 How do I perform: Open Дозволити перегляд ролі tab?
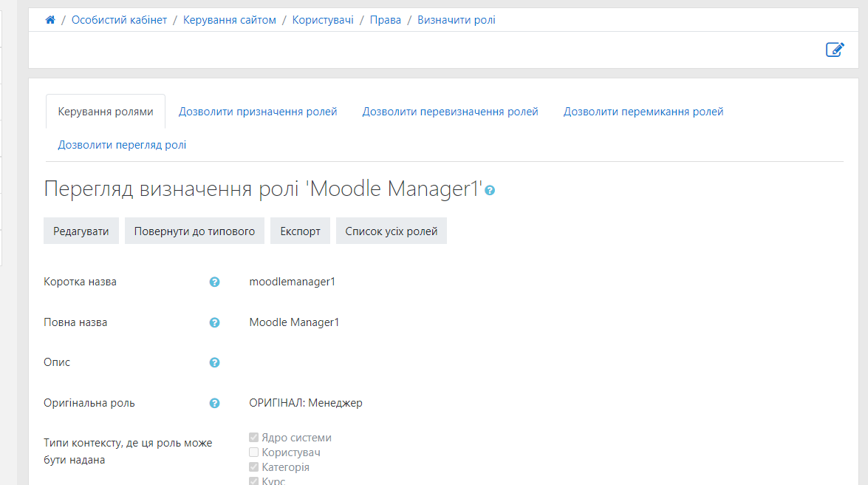pos(122,145)
